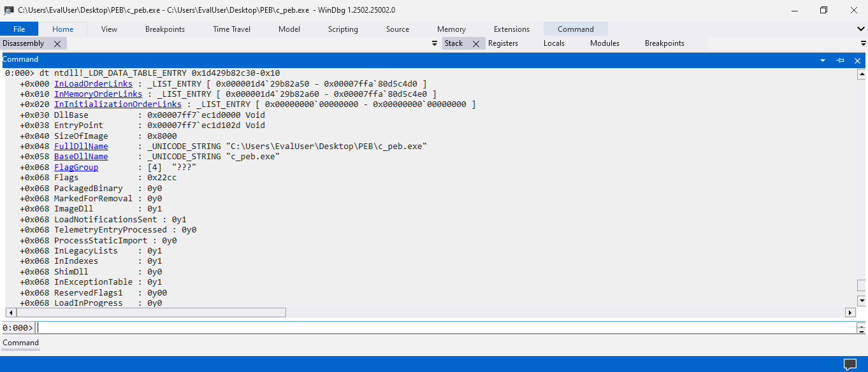
Task: Switch to the Time Travel ribbon tab
Action: click(x=231, y=29)
